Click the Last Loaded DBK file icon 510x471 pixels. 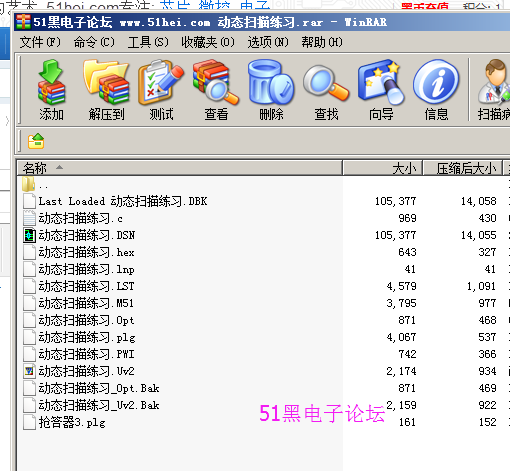click(29, 201)
